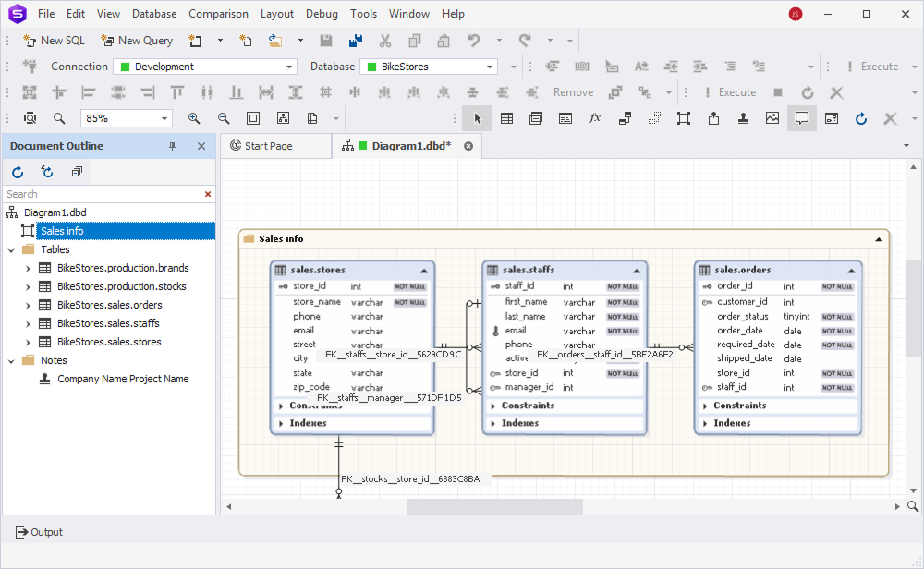Click the New Table icon
The height and width of the screenshot is (569, 924).
coord(506,118)
